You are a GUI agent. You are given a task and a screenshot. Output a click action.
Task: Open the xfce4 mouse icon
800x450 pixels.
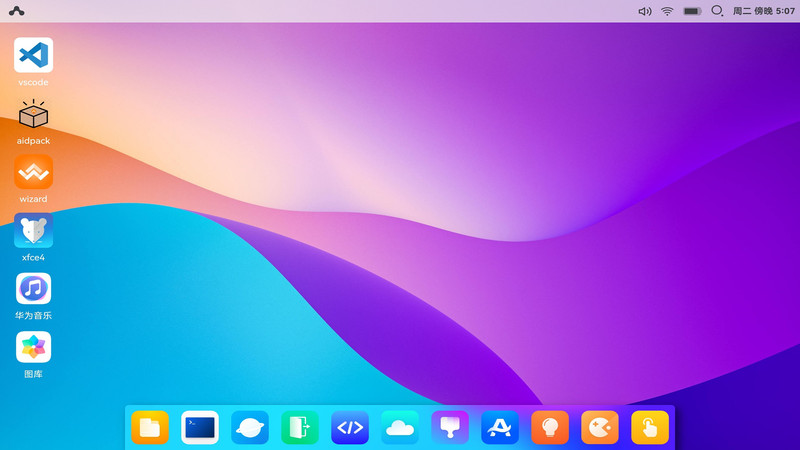[x=33, y=231]
